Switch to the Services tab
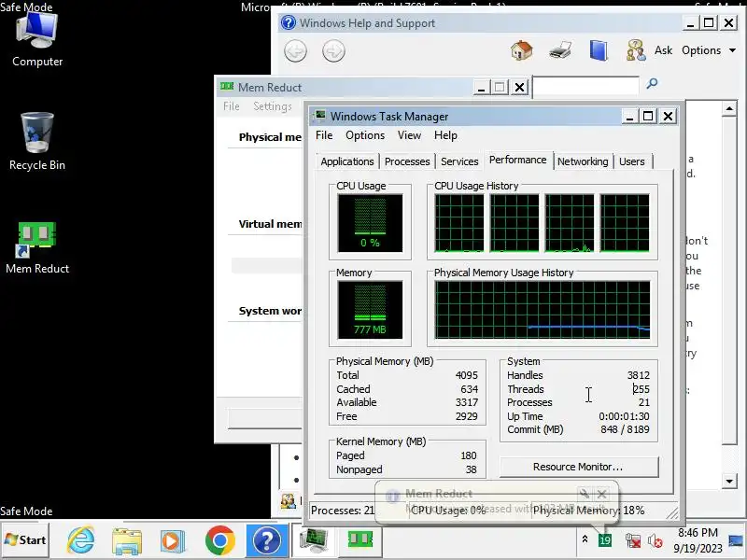 (459, 161)
